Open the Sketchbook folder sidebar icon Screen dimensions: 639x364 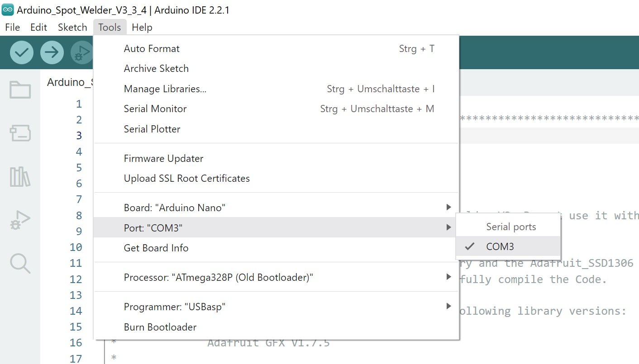[20, 90]
